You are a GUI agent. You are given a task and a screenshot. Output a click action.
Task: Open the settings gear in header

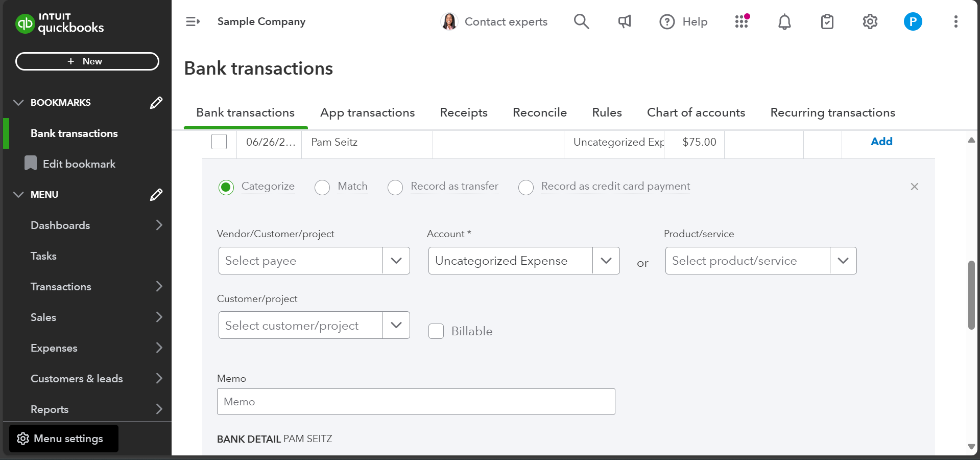[x=870, y=21]
